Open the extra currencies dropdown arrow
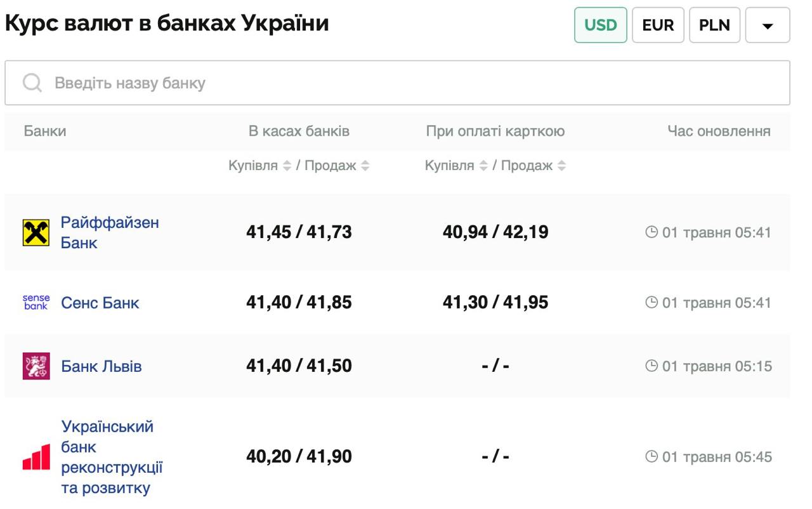 pos(769,25)
